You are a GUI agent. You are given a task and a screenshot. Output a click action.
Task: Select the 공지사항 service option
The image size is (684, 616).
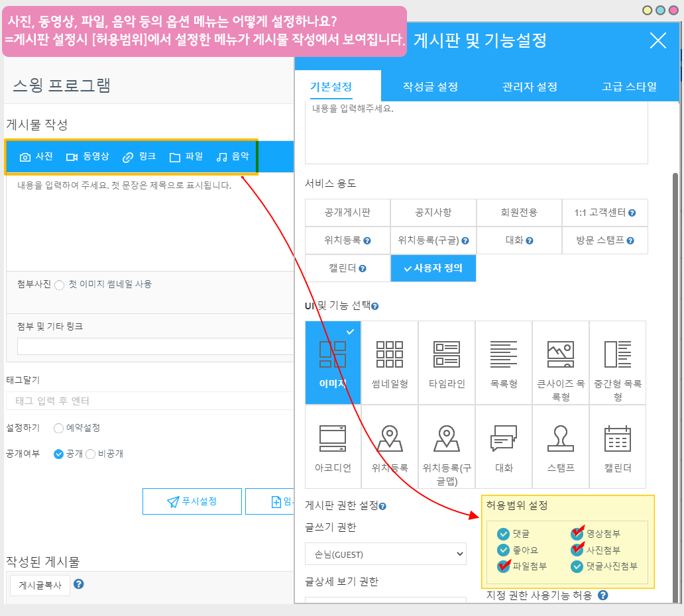point(433,213)
